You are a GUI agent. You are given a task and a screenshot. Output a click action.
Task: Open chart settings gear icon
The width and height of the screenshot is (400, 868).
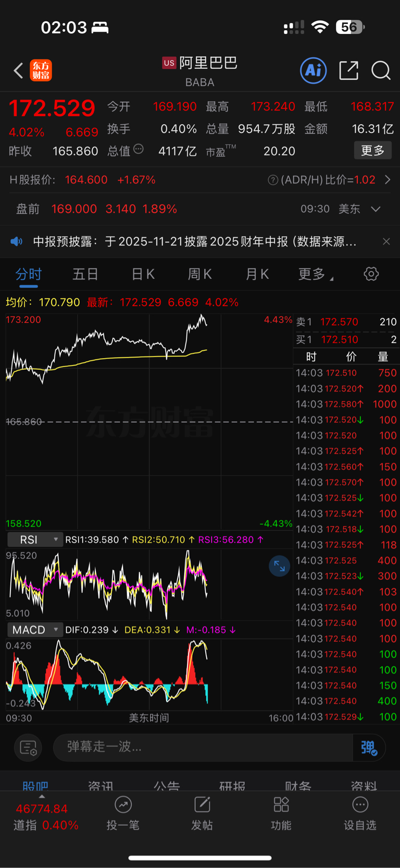[371, 274]
